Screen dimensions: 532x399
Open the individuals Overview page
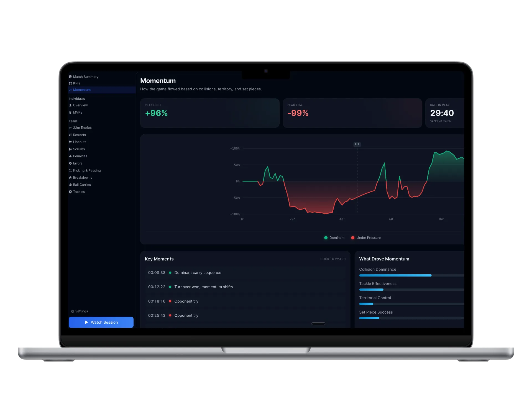point(101,105)
